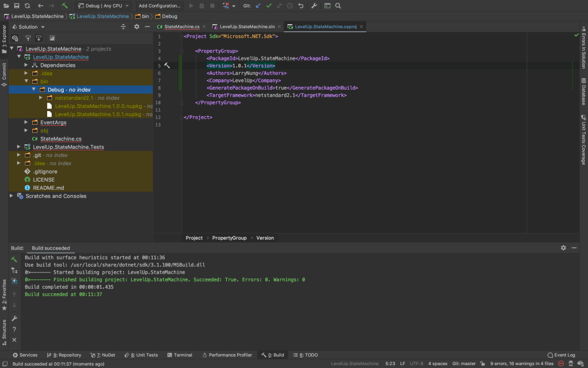The width and height of the screenshot is (588, 368).
Task: Click the Git: master branch widget
Action: (464, 363)
